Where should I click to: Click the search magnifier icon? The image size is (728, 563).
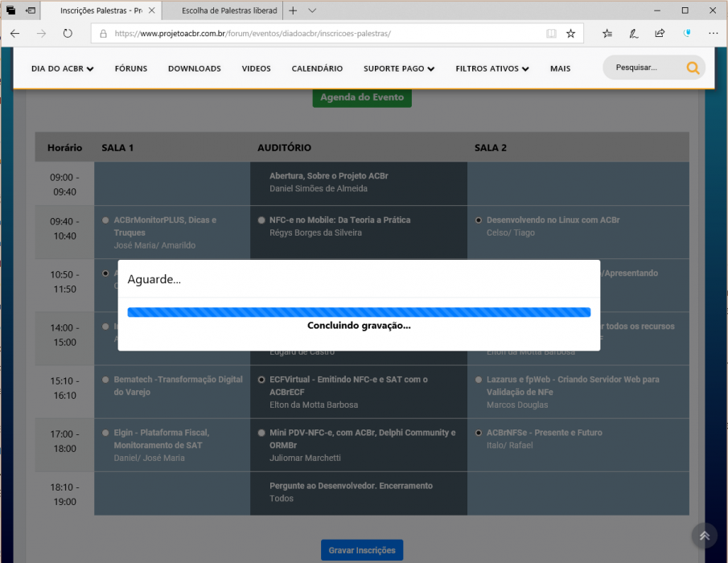693,68
